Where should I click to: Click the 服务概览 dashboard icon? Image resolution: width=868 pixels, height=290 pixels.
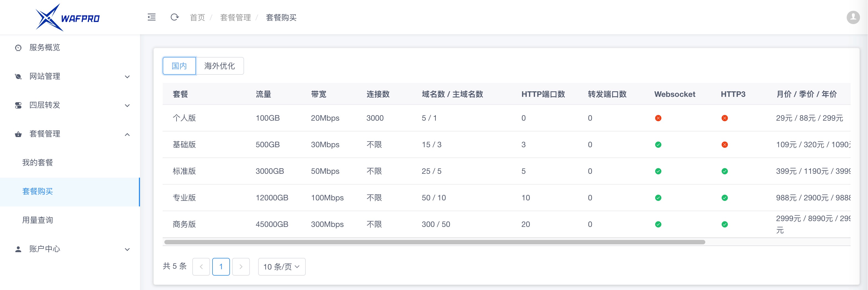(18, 48)
